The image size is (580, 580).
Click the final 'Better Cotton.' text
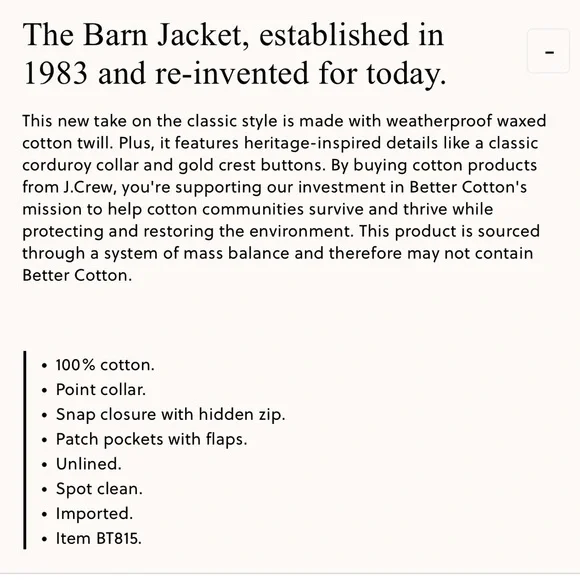point(77,275)
